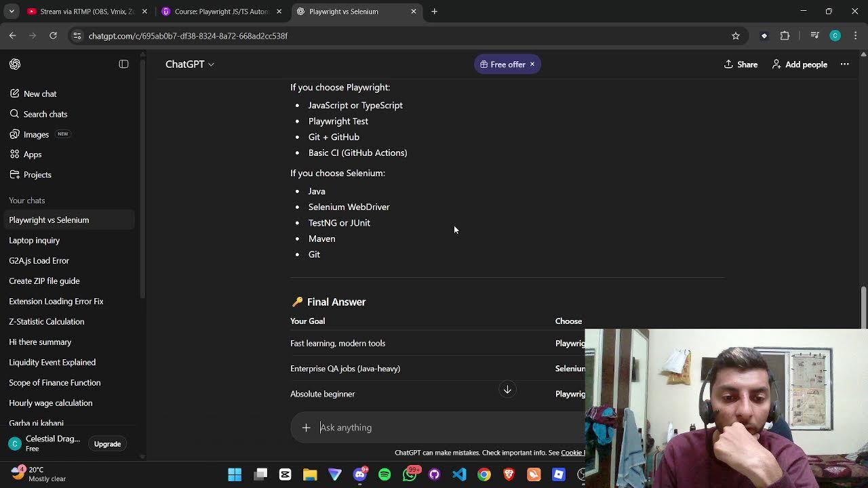The height and width of the screenshot is (488, 868).
Task: Open the Windows Start menu
Action: 235,474
